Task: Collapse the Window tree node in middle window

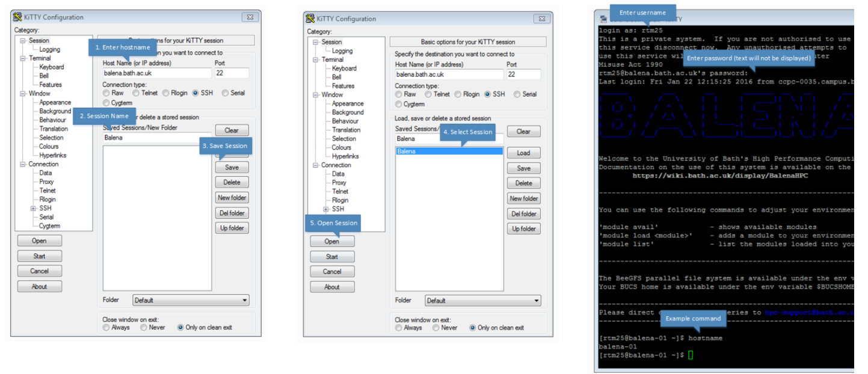Action: coord(315,95)
